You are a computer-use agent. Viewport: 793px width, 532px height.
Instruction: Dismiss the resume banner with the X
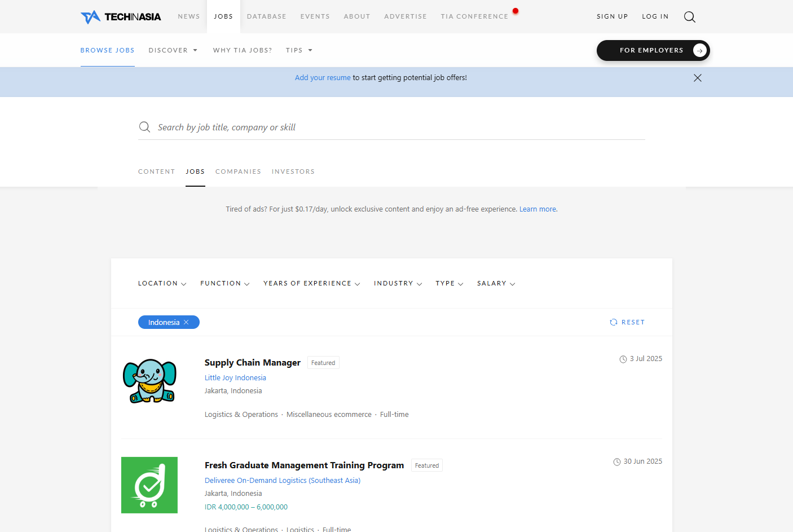(698, 78)
